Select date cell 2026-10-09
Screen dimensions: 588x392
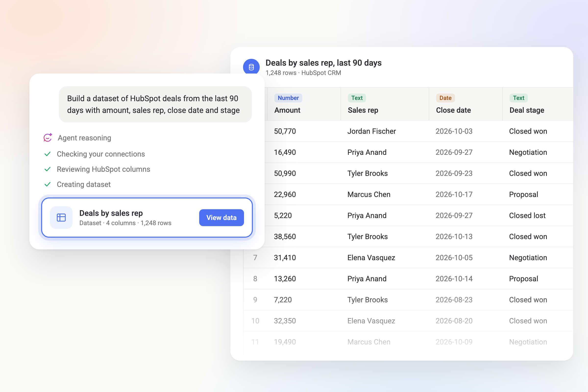454,342
